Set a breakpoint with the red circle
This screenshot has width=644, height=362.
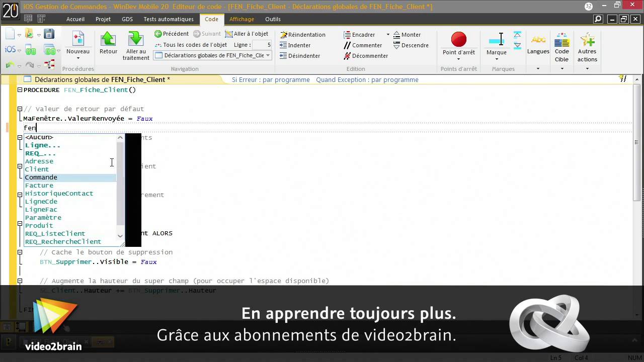point(459,39)
